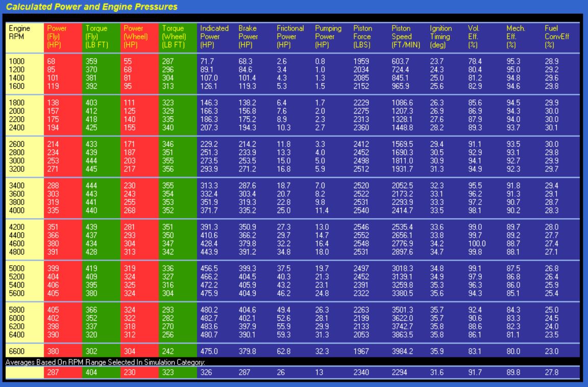Click the 'Piston Force (LBS)' column header
588x387 pixels.
click(362, 36)
